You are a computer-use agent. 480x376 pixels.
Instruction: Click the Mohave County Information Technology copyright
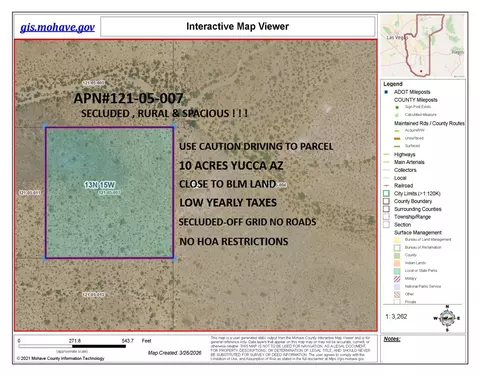click(x=60, y=358)
